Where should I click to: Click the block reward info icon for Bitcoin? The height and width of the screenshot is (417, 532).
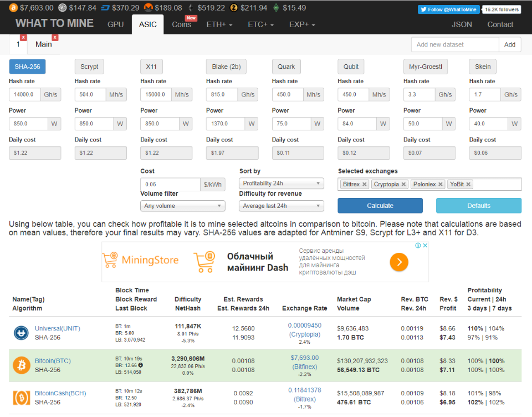(140, 365)
